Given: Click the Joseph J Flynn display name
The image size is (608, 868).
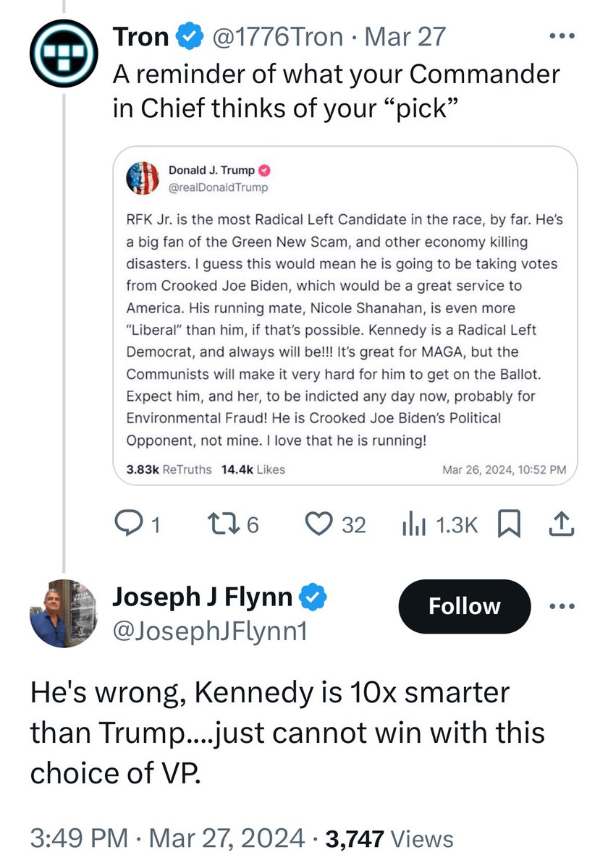Looking at the screenshot, I should 203,597.
